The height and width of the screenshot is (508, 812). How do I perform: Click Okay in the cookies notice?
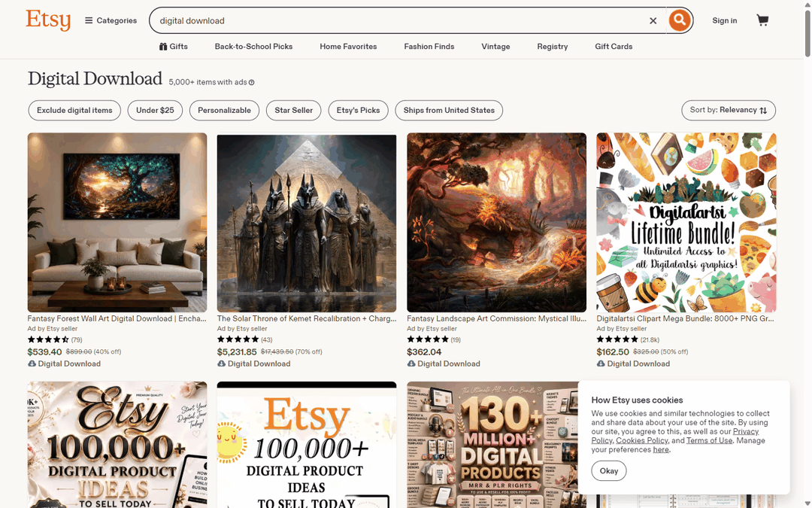click(609, 470)
